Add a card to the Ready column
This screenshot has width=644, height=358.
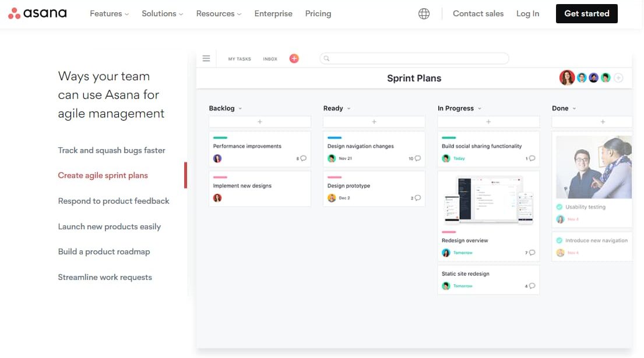pos(374,122)
